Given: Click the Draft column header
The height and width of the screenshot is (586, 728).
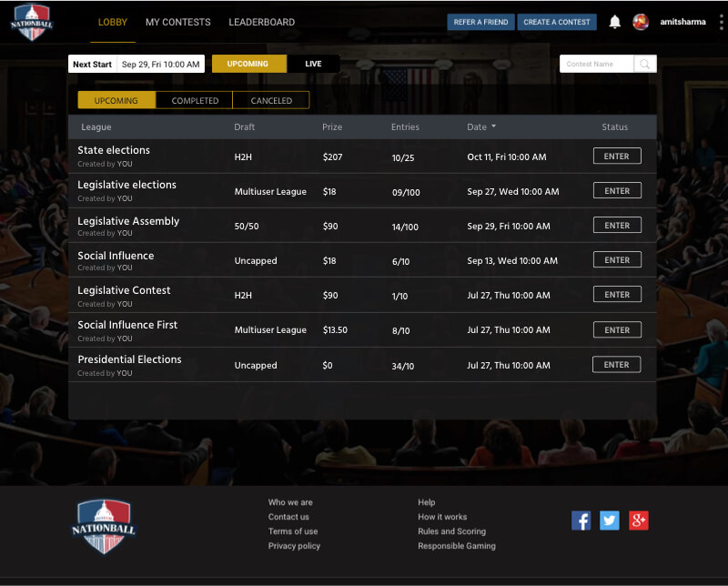Looking at the screenshot, I should coord(244,126).
